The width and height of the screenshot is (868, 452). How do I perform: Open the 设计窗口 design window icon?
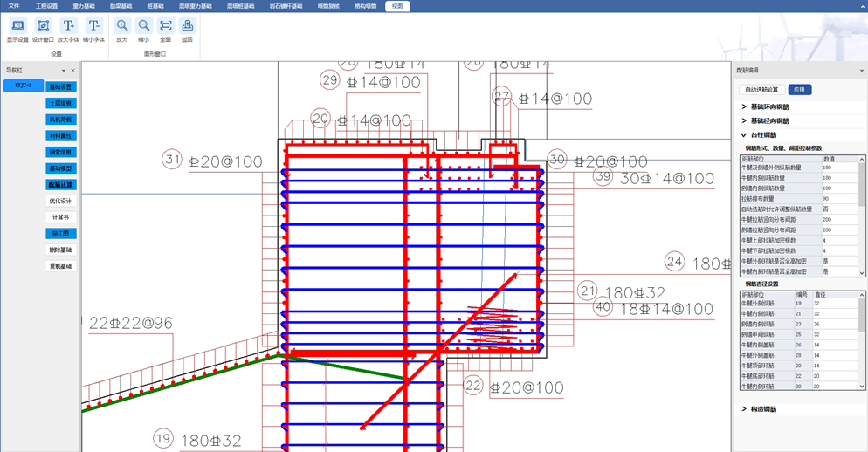(43, 26)
